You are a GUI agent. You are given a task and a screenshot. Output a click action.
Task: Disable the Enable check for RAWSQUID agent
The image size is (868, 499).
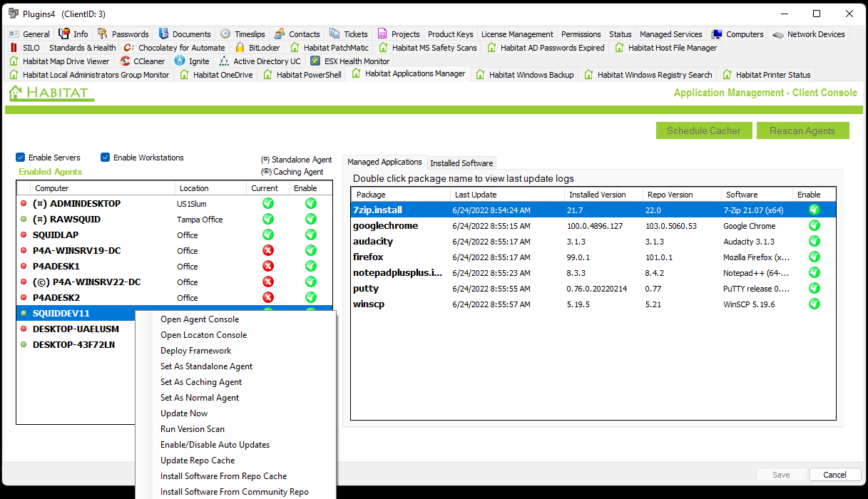[x=311, y=220]
